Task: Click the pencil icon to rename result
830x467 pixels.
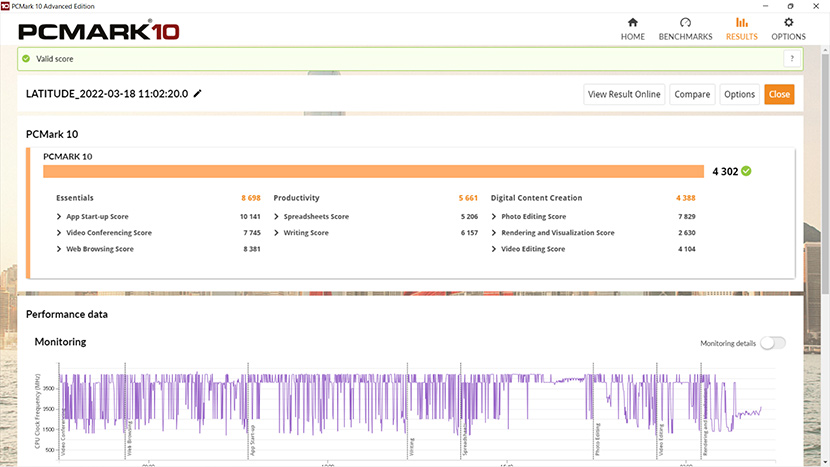Action: (x=198, y=94)
